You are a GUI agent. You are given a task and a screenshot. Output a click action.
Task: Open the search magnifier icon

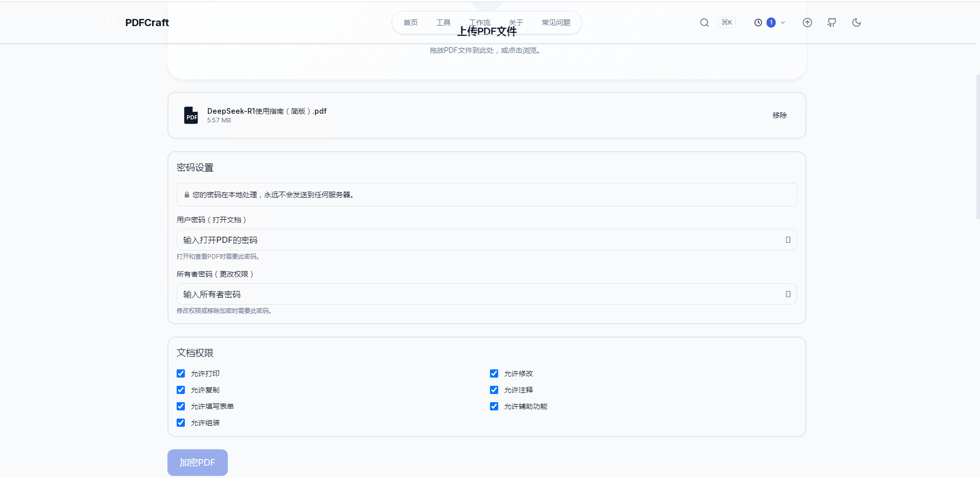pyautogui.click(x=705, y=23)
